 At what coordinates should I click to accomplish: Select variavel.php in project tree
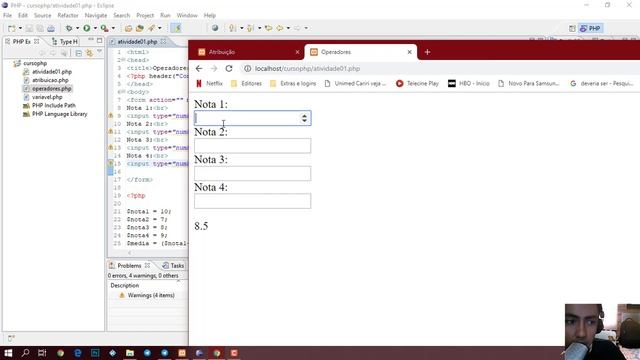(x=47, y=97)
